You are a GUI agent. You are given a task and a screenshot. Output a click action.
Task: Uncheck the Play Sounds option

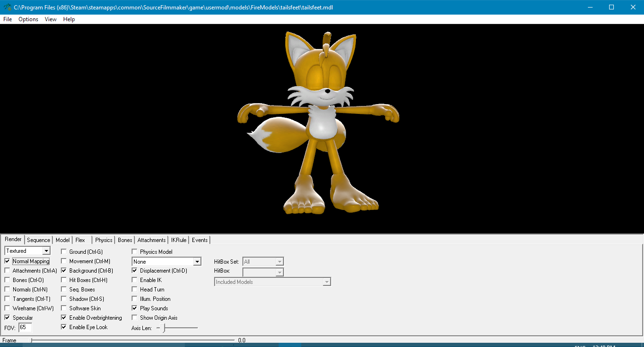coord(135,308)
